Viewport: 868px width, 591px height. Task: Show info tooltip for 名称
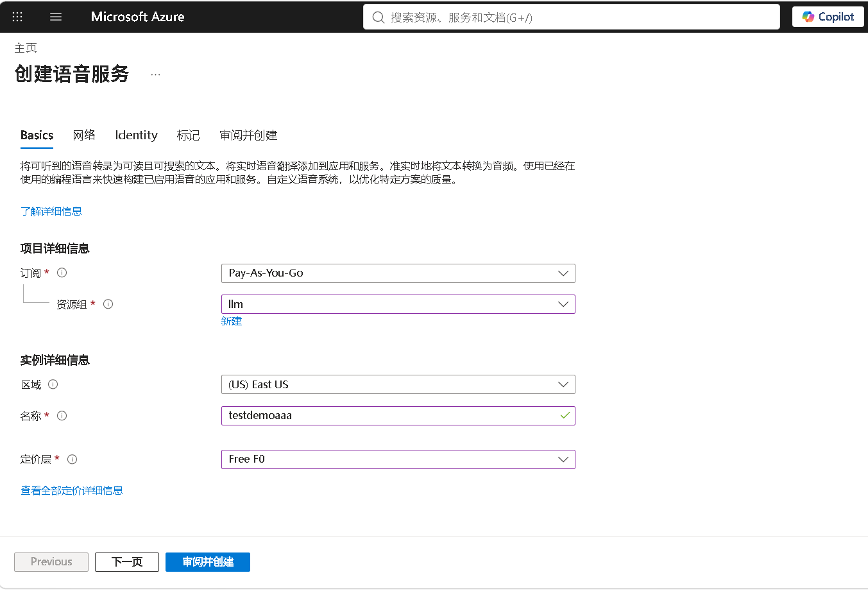(x=62, y=416)
